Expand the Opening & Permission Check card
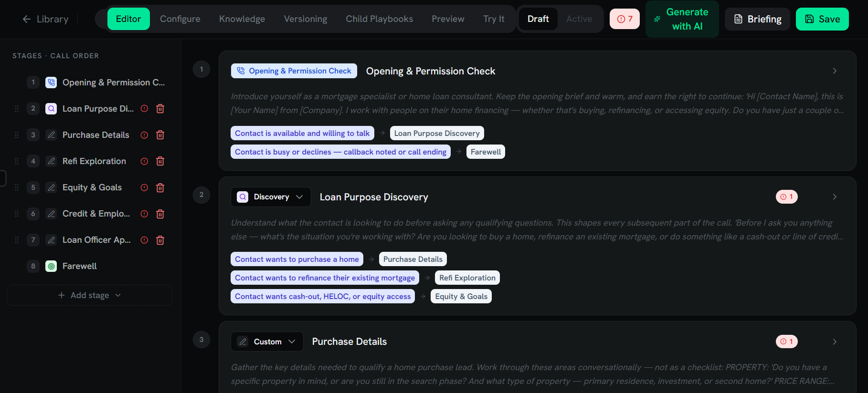The height and width of the screenshot is (393, 868). pyautogui.click(x=835, y=71)
